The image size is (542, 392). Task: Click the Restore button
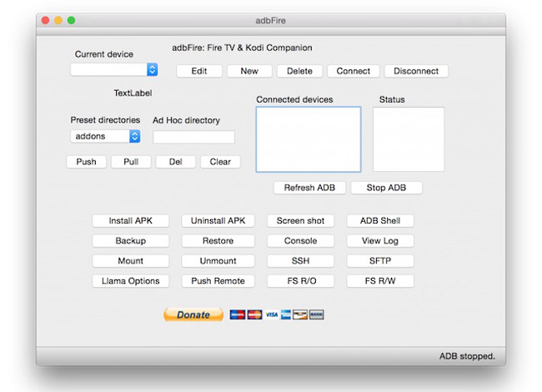(x=218, y=241)
